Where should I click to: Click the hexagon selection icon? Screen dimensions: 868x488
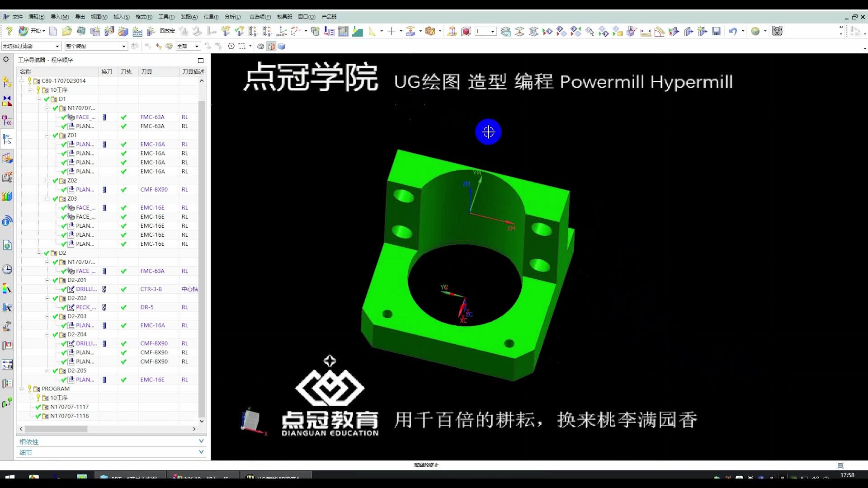231,46
